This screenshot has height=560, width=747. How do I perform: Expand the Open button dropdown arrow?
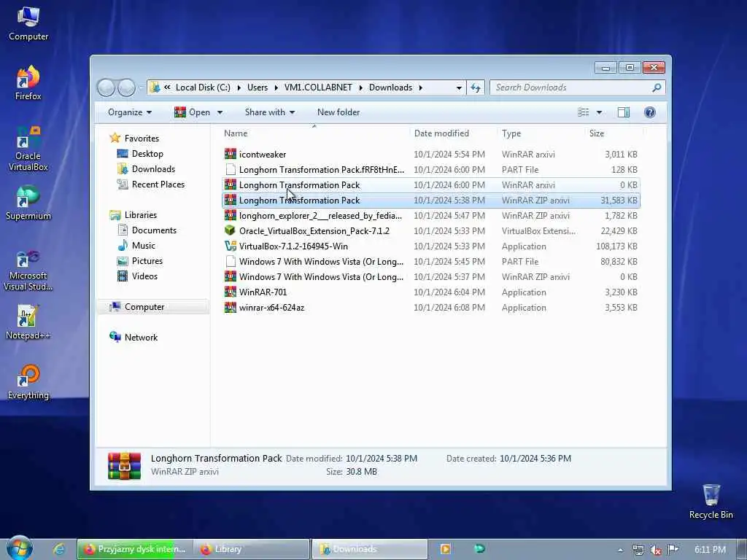[220, 113]
